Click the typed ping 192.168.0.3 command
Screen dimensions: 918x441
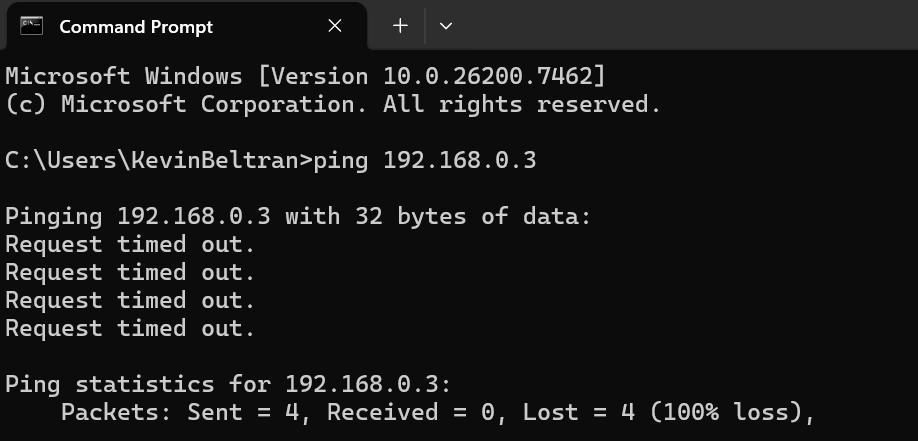point(425,160)
